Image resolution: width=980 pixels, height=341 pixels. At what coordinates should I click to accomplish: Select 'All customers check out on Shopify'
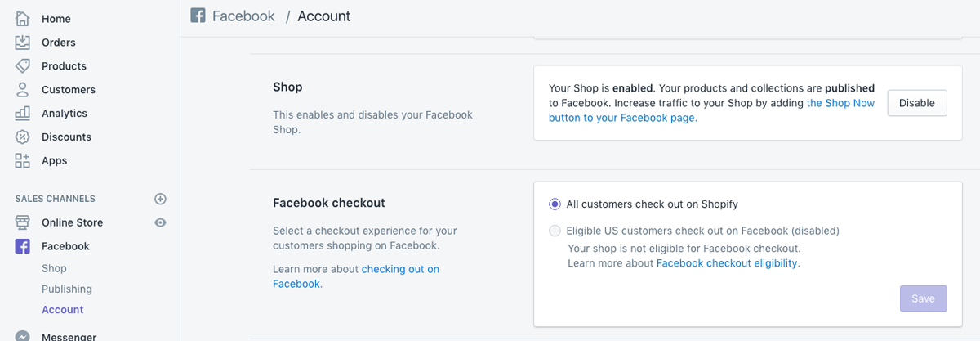point(555,204)
